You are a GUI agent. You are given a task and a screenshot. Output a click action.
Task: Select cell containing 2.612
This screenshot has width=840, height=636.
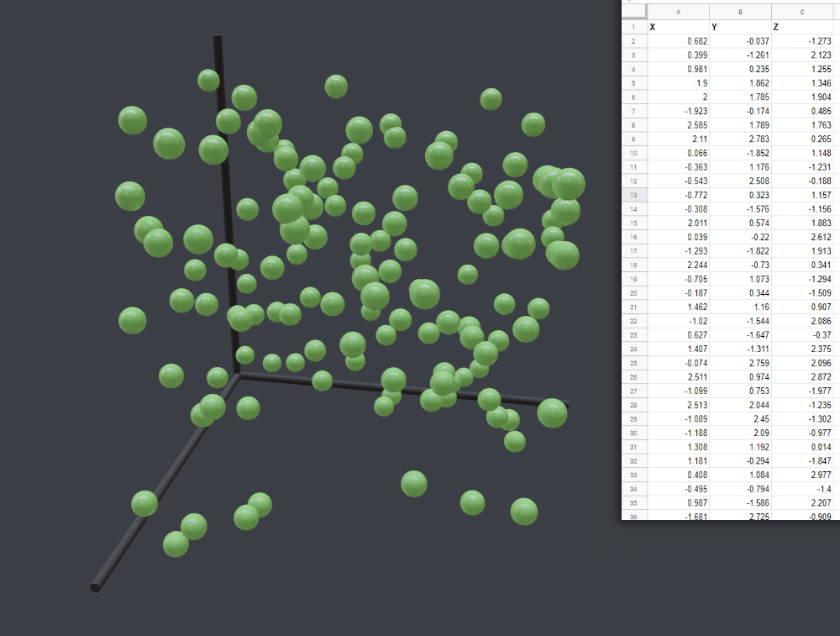pos(802,237)
